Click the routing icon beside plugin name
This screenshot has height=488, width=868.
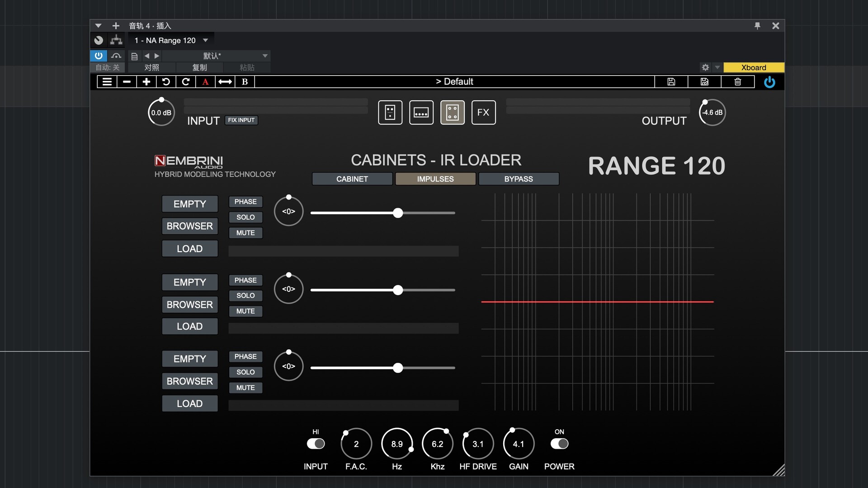coord(116,40)
